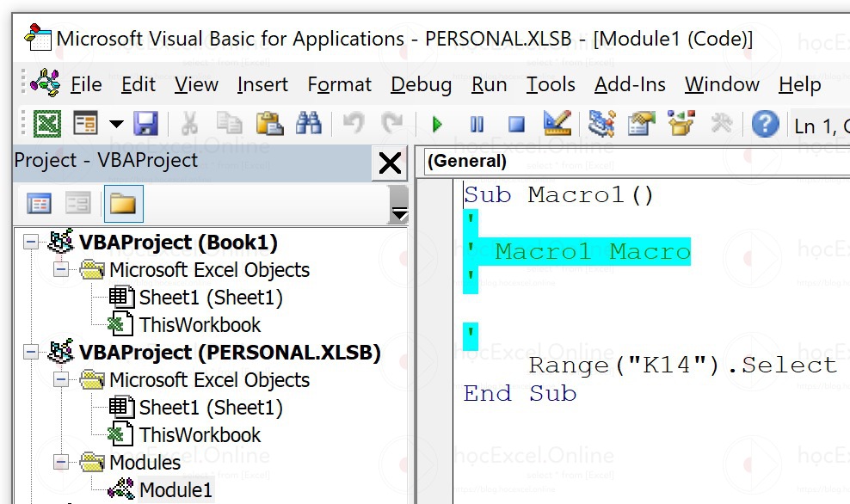
Task: Run the macro with the Run Sub button
Action: pos(436,124)
